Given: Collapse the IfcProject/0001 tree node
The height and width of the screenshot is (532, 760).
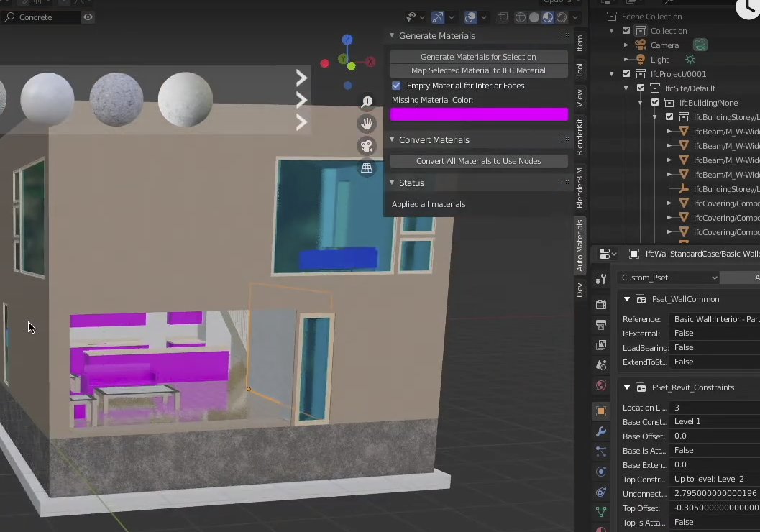Looking at the screenshot, I should click(x=612, y=73).
